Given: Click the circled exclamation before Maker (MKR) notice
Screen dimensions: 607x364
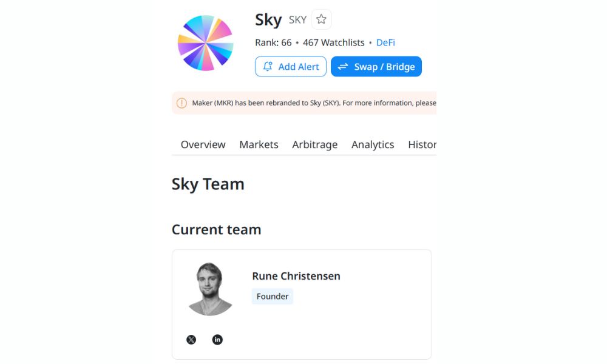Looking at the screenshot, I should click(181, 103).
